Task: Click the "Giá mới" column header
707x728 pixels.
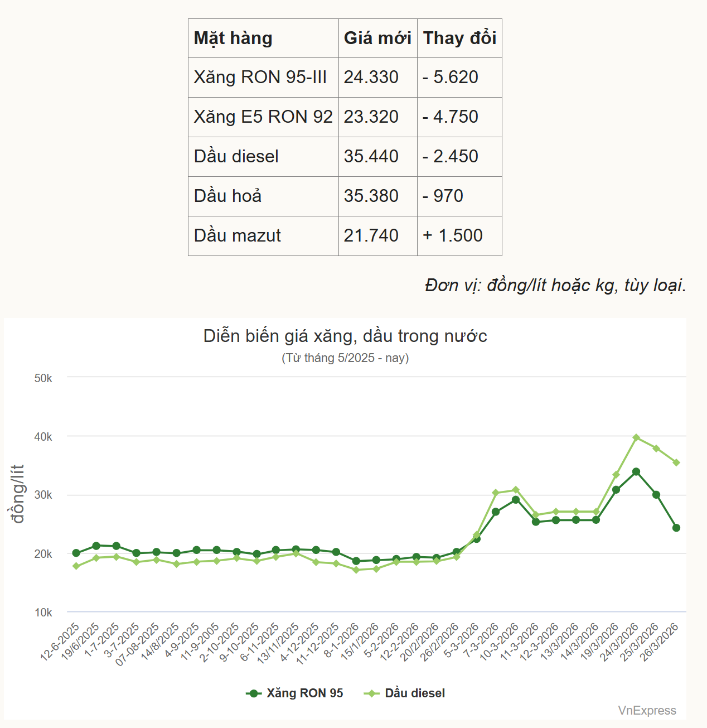Action: pos(377,38)
